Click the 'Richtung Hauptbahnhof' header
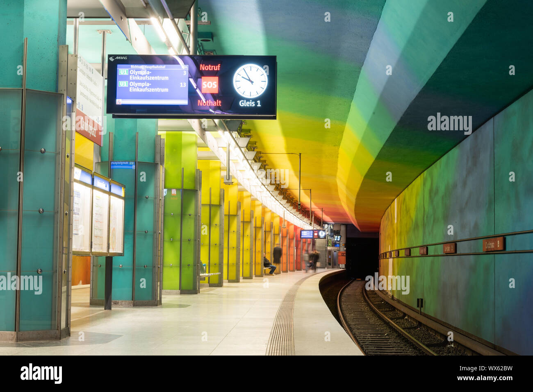The width and height of the screenshot is (533, 392). click(148, 67)
